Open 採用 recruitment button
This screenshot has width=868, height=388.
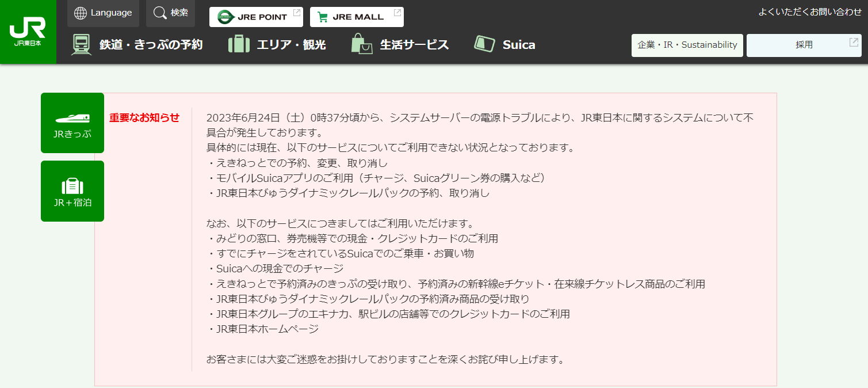pos(804,45)
